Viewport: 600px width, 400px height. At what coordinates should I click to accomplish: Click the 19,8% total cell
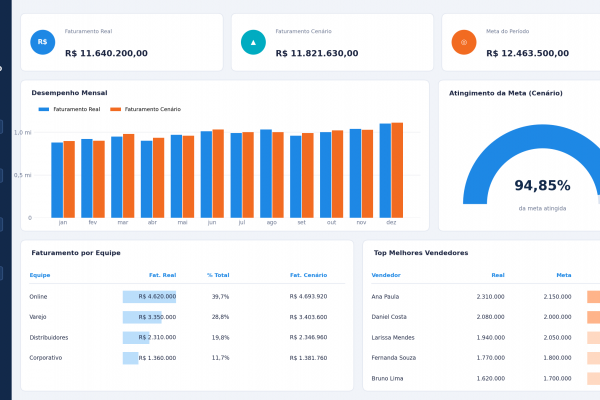220,338
